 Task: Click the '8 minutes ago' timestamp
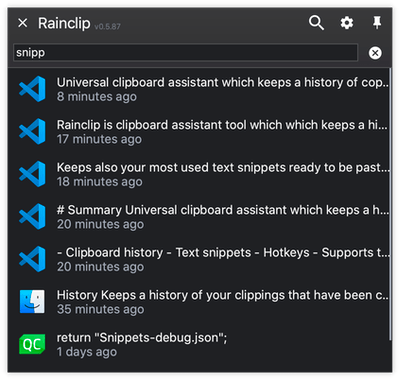pyautogui.click(x=97, y=97)
